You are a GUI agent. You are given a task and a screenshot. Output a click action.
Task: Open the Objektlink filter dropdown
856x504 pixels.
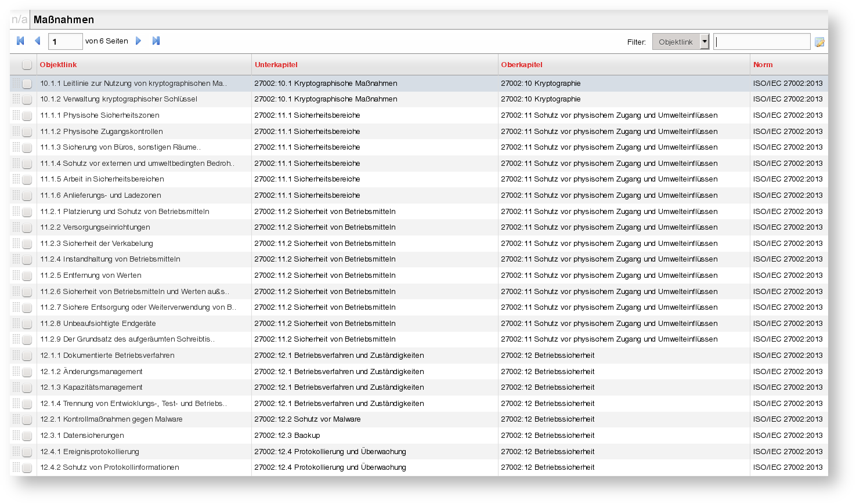pos(676,42)
